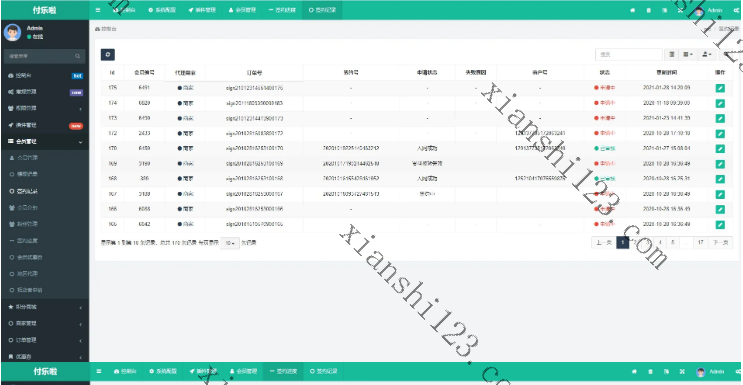This screenshot has height=385, width=743.
Task: Switch to the 签约记录 tab in the top header
Action: 322,10
